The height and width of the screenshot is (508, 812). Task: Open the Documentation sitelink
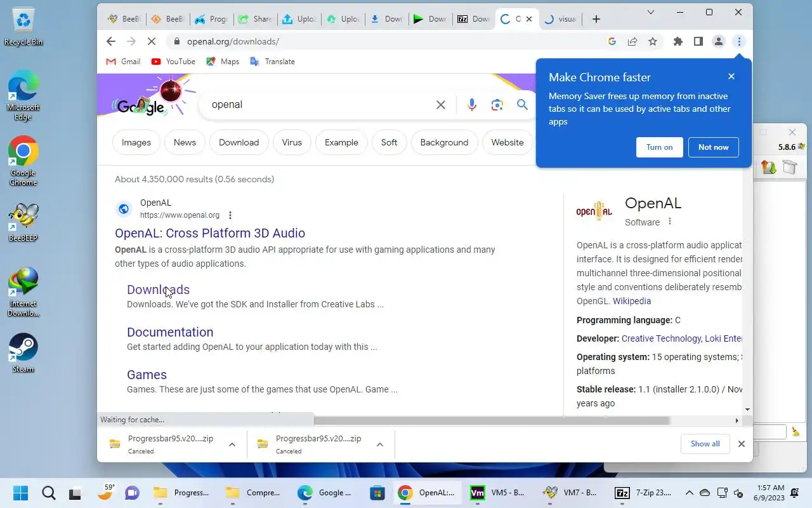170,332
